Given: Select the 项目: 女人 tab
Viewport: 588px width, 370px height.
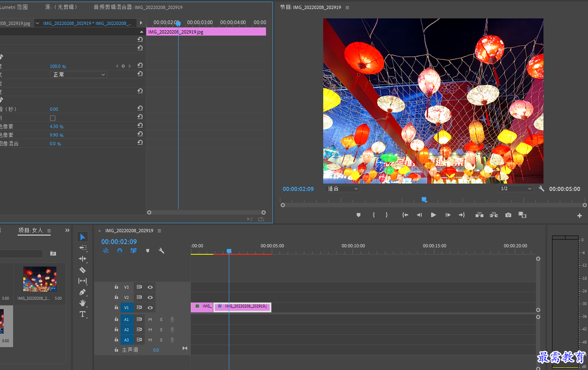Looking at the screenshot, I should 31,230.
